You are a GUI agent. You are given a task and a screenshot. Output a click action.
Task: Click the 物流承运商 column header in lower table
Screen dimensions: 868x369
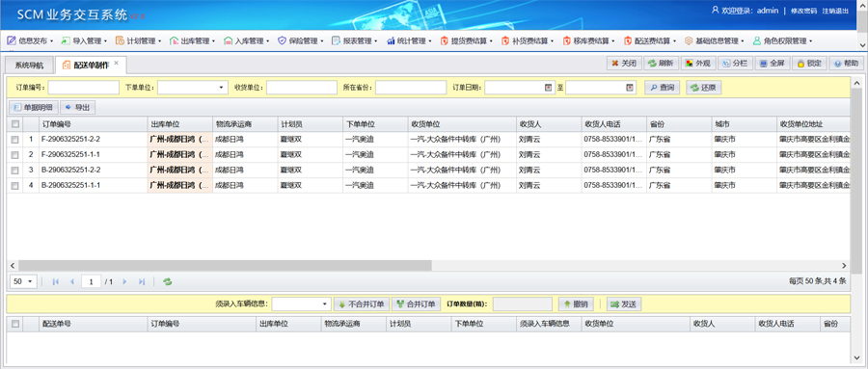[x=354, y=324]
